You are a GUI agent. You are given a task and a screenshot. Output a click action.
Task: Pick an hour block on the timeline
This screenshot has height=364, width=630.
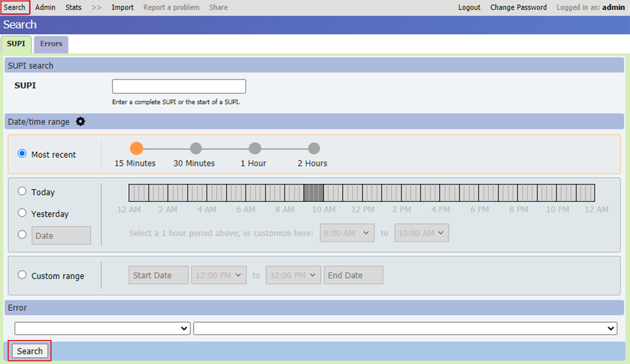click(x=315, y=193)
